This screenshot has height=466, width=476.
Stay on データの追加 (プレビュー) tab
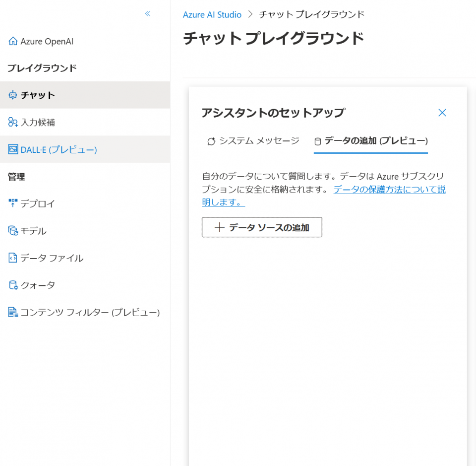(x=371, y=141)
